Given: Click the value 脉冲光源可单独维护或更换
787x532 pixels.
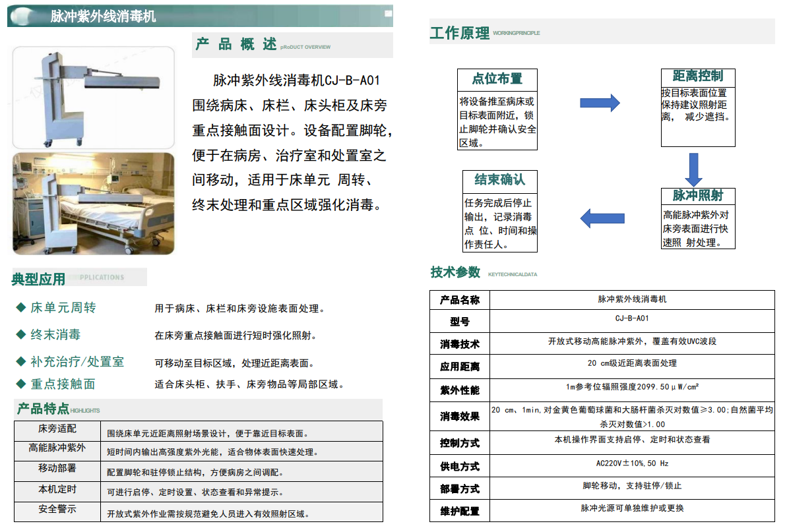Looking at the screenshot, I should [x=632, y=508].
